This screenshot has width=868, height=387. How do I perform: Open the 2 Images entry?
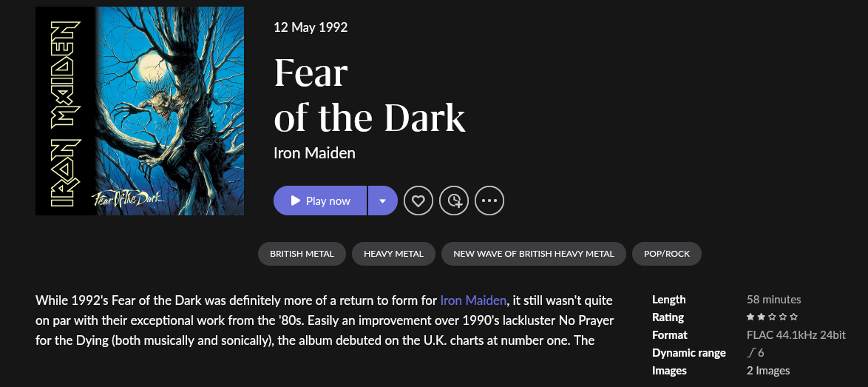pos(768,371)
